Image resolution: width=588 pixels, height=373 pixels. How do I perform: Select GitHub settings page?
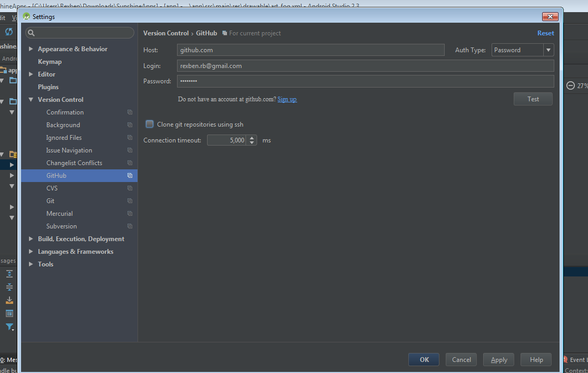pos(80,175)
